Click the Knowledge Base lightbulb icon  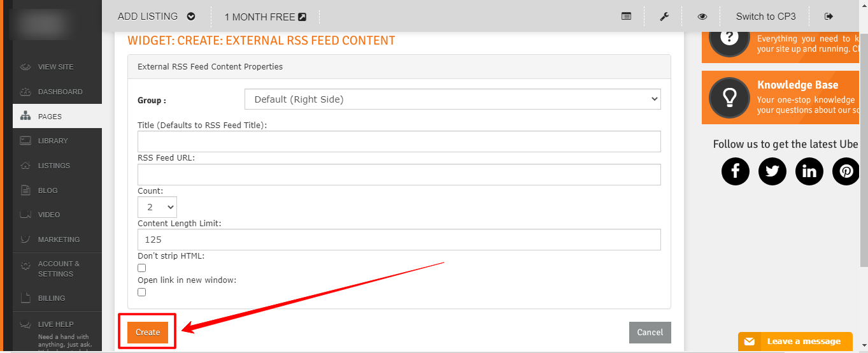click(x=729, y=97)
